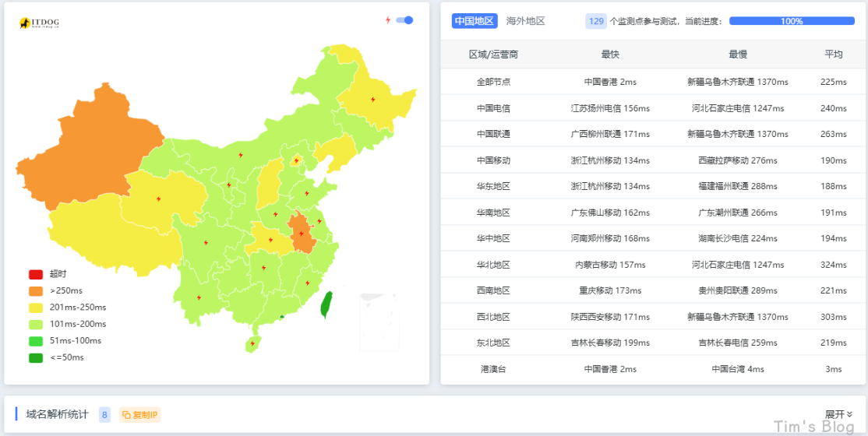
Task: Click the dark green <=50ms swatch
Action: (x=35, y=357)
